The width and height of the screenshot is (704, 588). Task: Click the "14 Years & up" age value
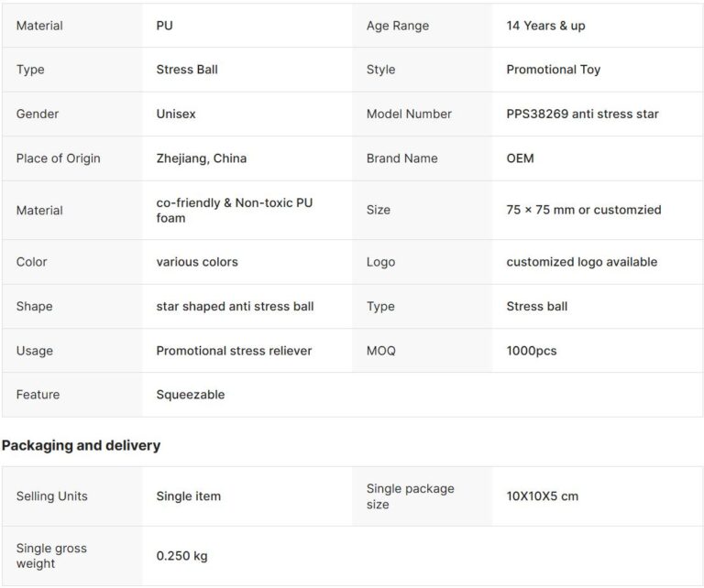(545, 26)
